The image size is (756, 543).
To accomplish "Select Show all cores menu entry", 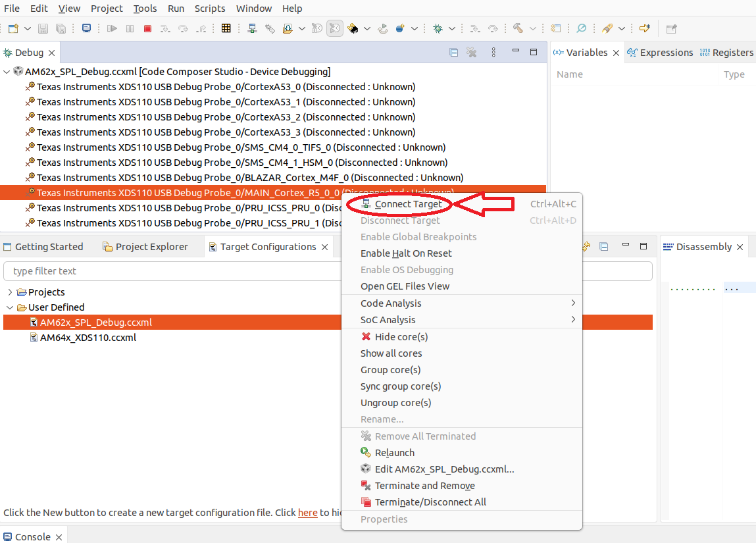I will click(391, 353).
